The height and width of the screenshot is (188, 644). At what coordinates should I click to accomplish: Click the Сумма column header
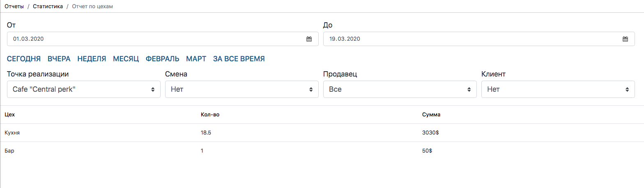click(431, 115)
